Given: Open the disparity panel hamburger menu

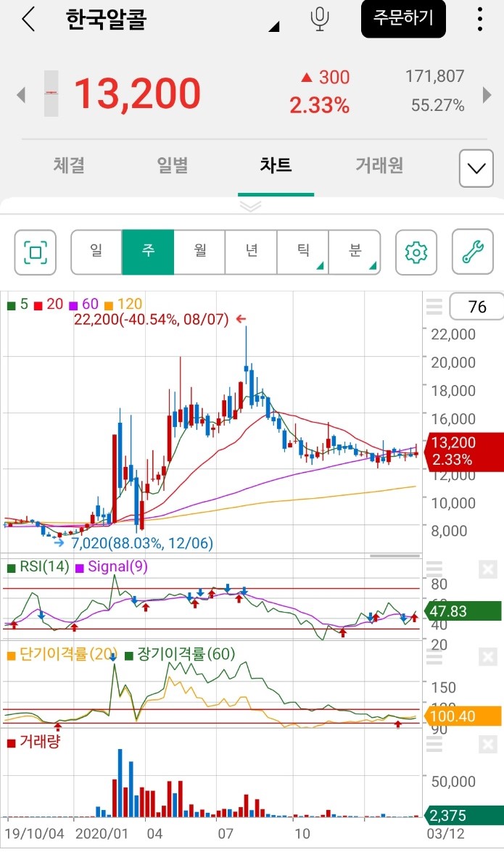Looking at the screenshot, I should coord(434,656).
